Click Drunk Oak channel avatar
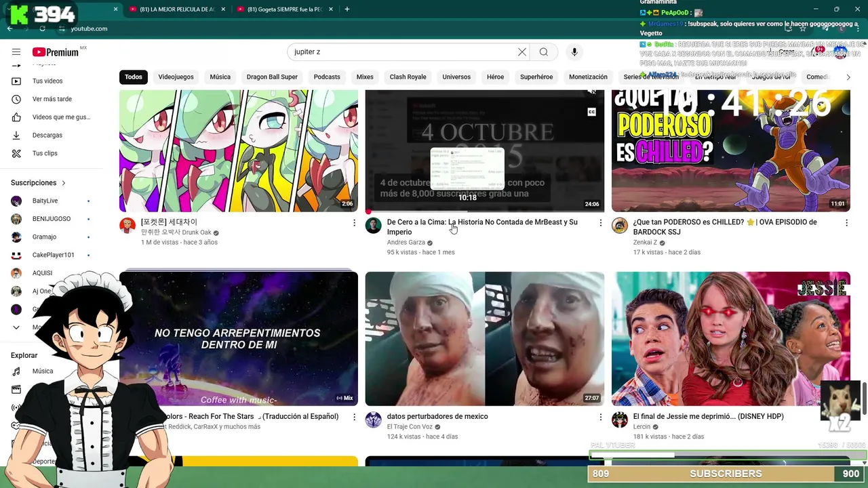 coord(127,226)
